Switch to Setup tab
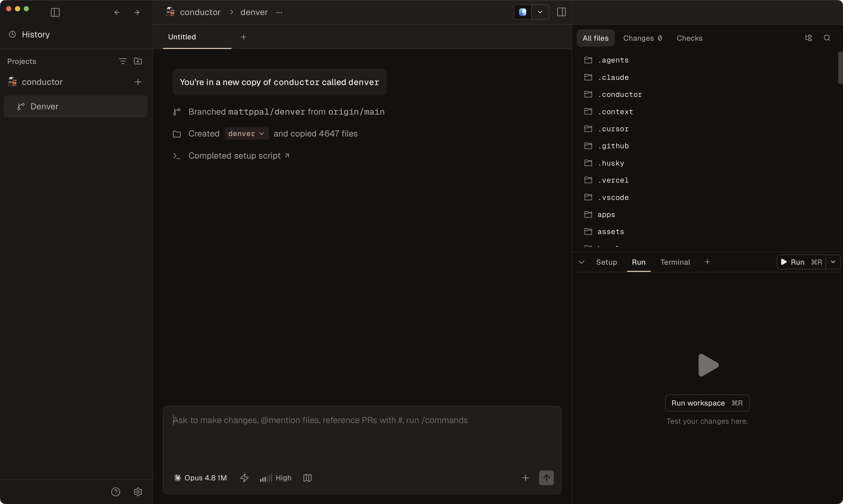Viewport: 843px width, 504px height. click(607, 262)
